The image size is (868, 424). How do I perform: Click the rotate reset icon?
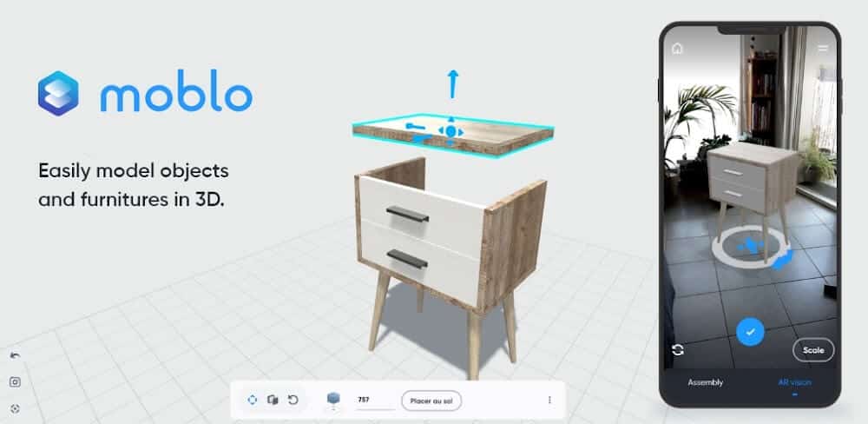tap(293, 400)
